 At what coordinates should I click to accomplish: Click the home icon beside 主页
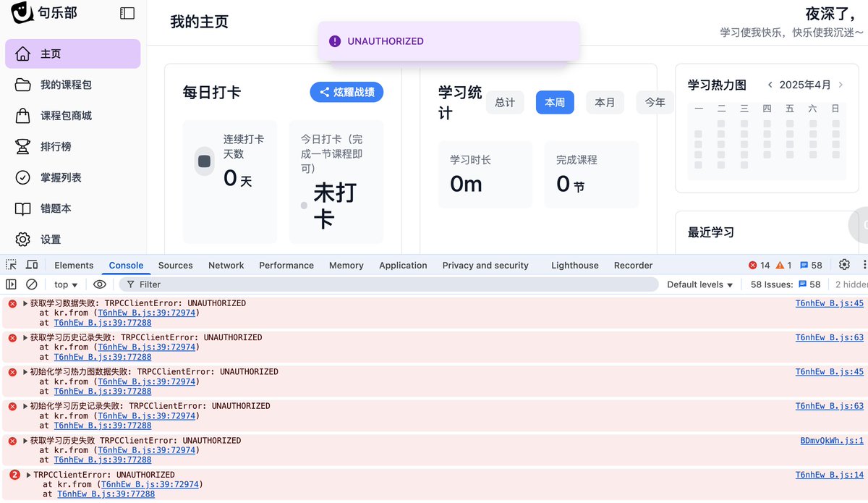[23, 54]
